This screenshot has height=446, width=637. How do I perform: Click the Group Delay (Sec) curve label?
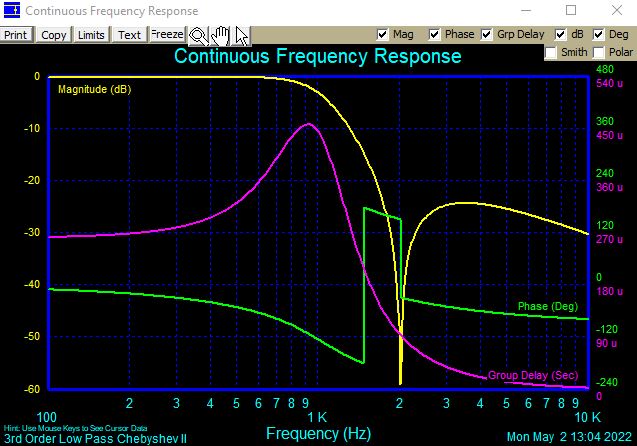pos(533,375)
